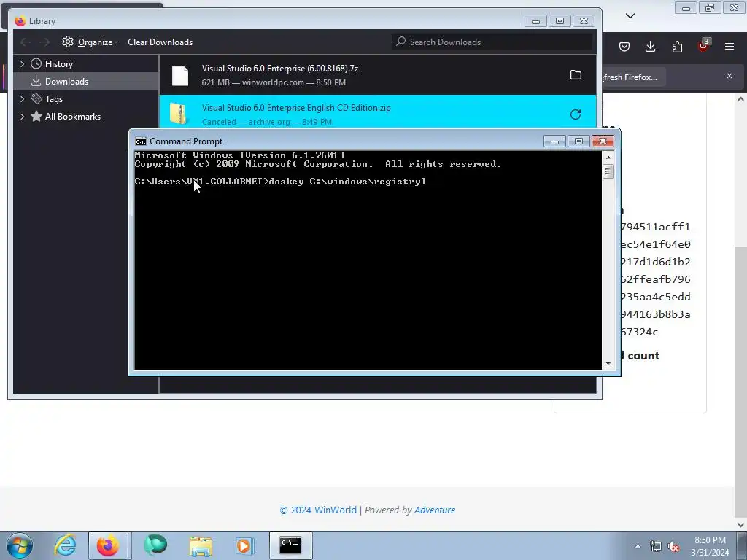This screenshot has height=560, width=747.
Task: Select Tags in Library sidebar
Action: (54, 99)
